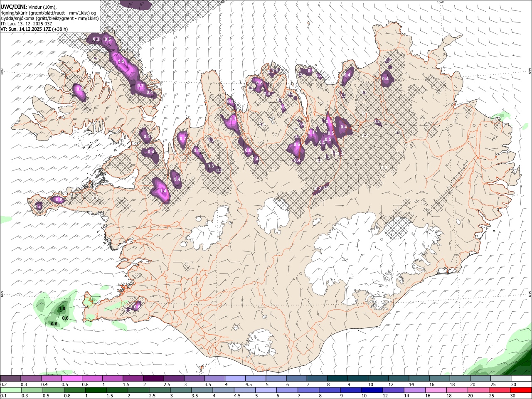
Task: Click the 'Vindur (10m),' header text
Action: (43, 7)
